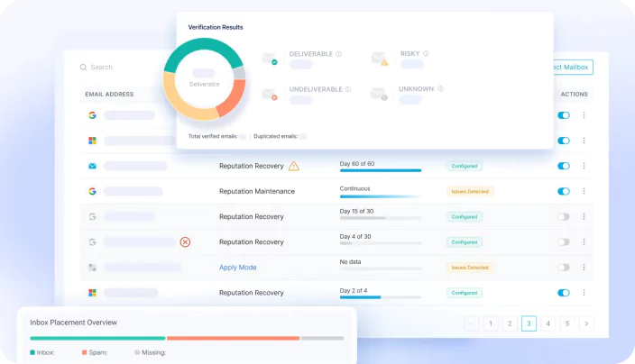This screenshot has height=364, width=635.
Task: Open page 1 in the pagination
Action: point(491,323)
